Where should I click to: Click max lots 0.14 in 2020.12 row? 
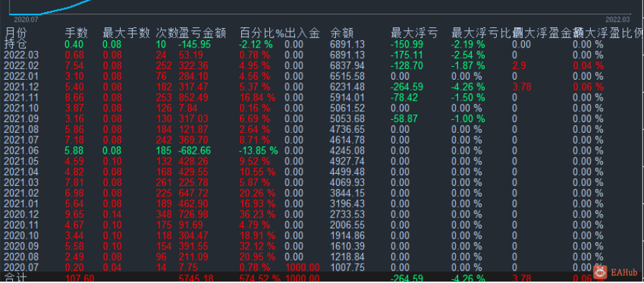click(x=112, y=215)
